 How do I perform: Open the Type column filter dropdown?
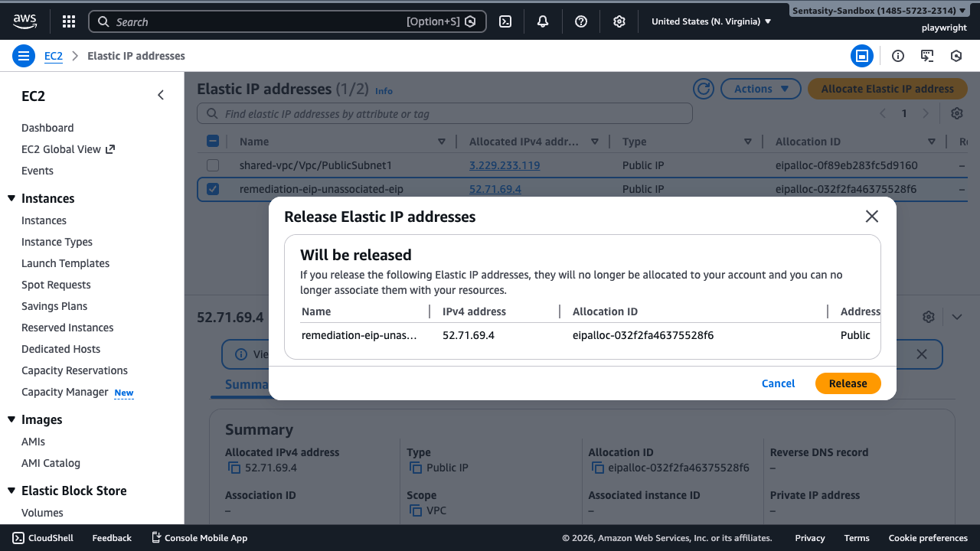click(748, 141)
